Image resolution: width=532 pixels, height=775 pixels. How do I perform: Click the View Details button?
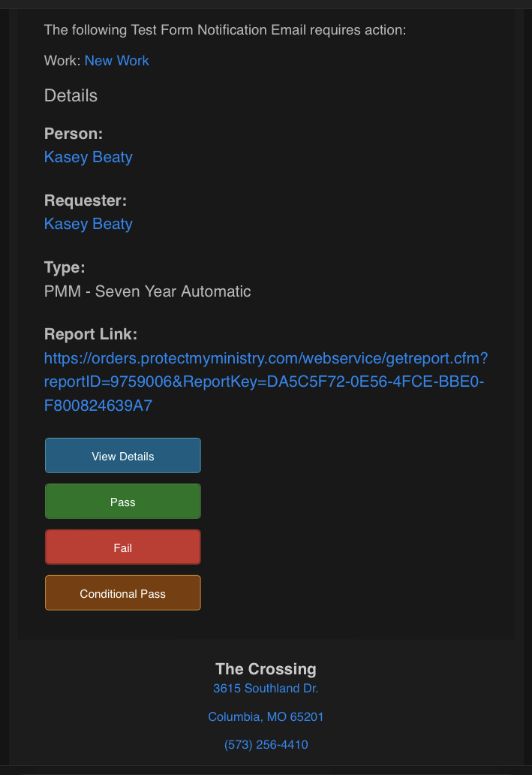tap(123, 456)
